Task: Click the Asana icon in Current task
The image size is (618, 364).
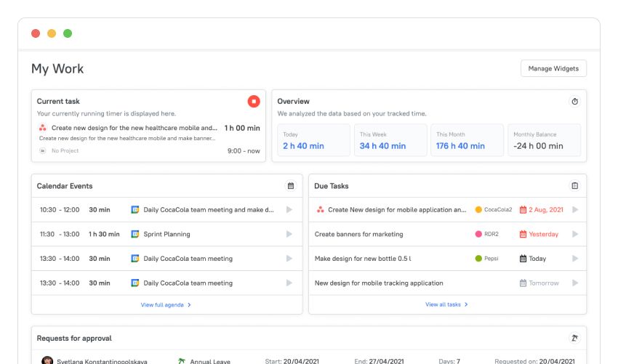Action: pyautogui.click(x=43, y=128)
